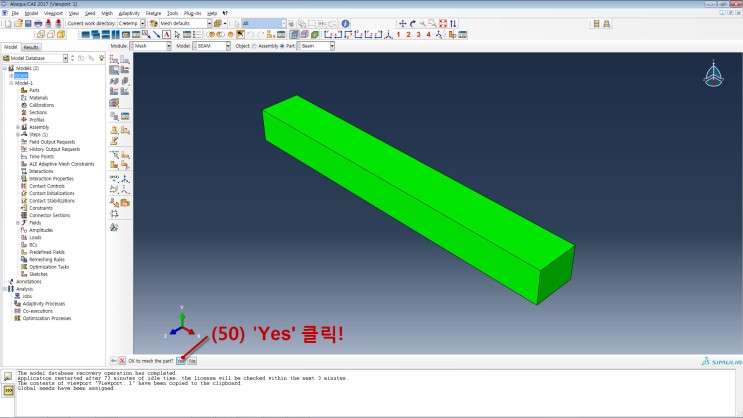Click the green beam part in viewport
The width and height of the screenshot is (743, 418).
(x=419, y=199)
